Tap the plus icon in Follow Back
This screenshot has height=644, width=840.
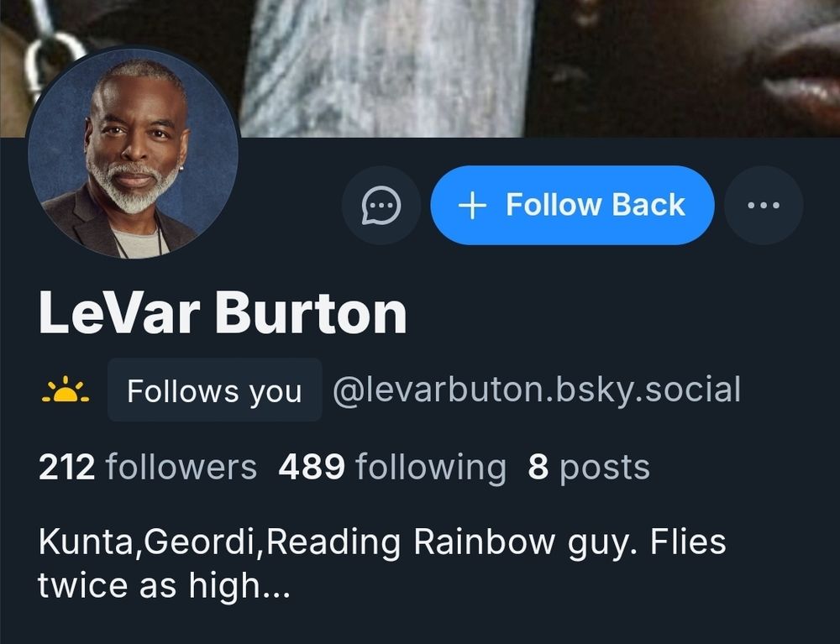(x=472, y=206)
